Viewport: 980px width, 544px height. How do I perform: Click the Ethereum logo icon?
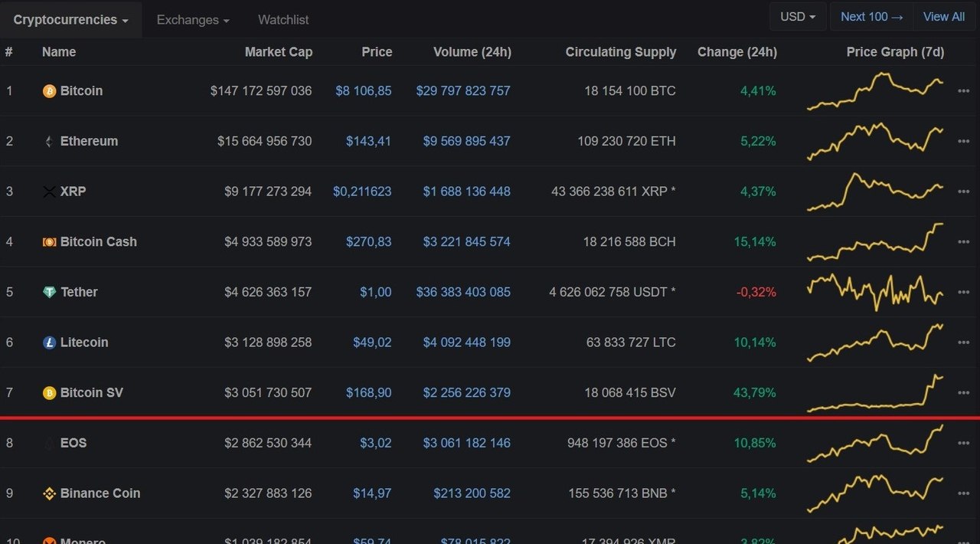click(49, 142)
